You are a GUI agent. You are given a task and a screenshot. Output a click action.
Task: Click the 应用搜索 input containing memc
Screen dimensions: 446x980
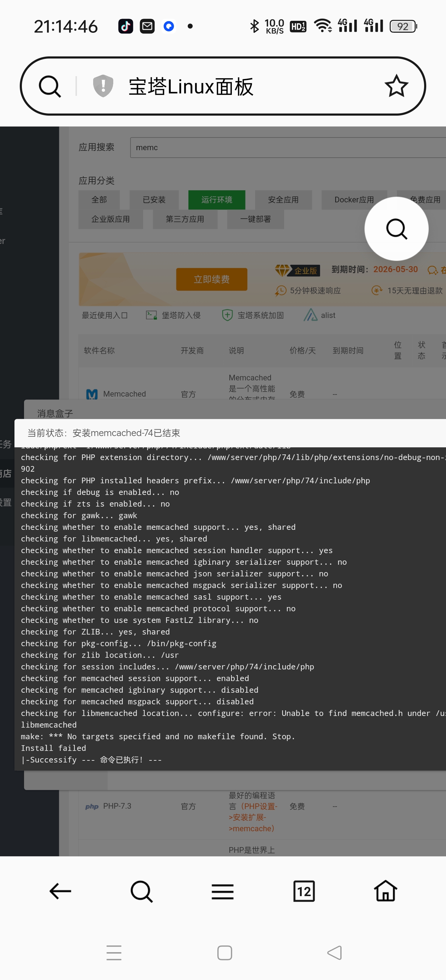coord(288,148)
